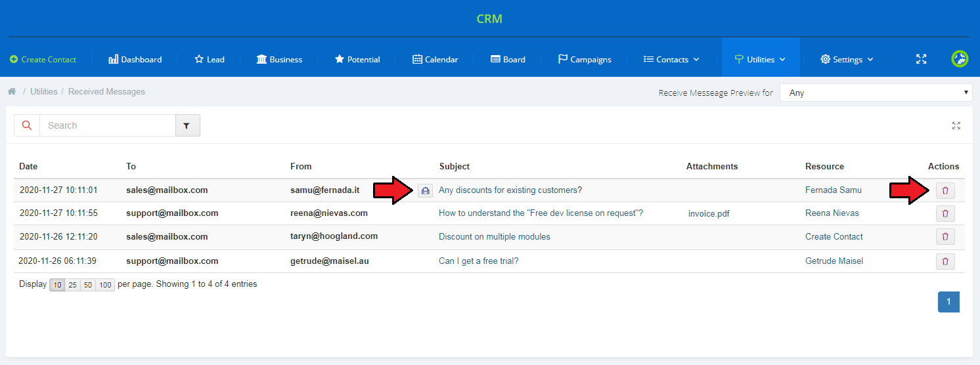The width and height of the screenshot is (980, 365).
Task: Display 100 entries per page
Action: (105, 285)
